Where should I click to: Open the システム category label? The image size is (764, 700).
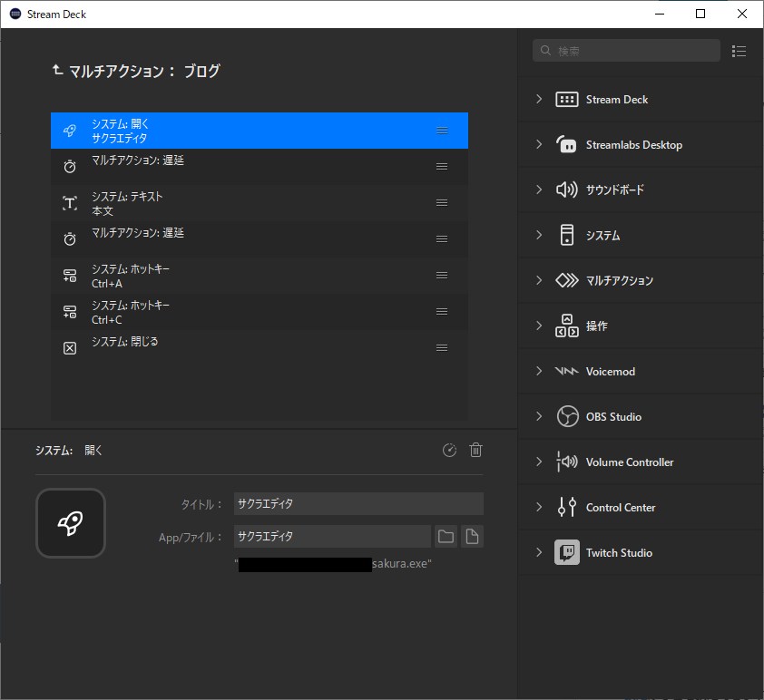coord(602,236)
